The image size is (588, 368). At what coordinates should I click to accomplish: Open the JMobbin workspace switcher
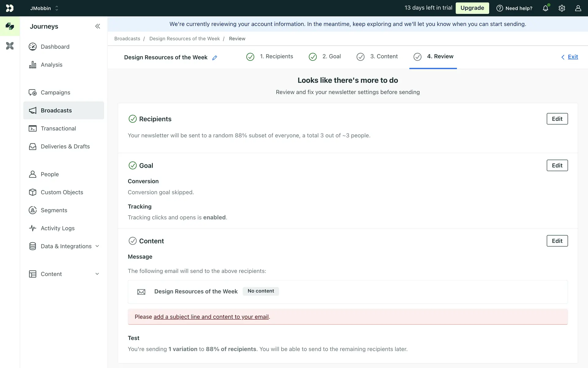(x=44, y=8)
